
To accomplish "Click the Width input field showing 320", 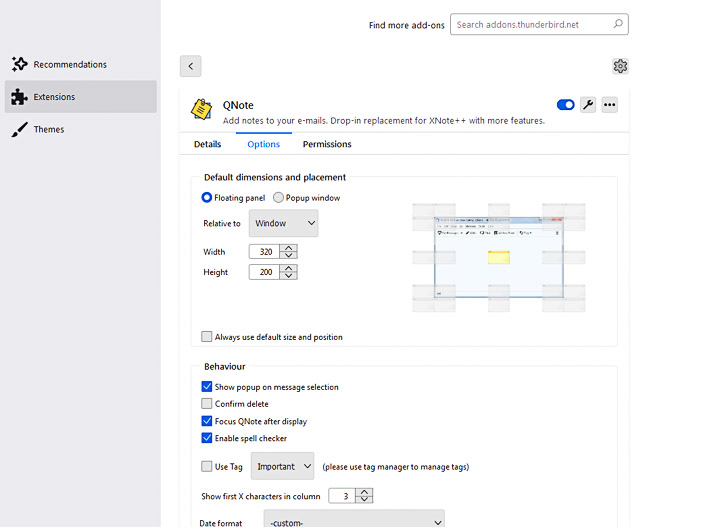I will coord(265,252).
